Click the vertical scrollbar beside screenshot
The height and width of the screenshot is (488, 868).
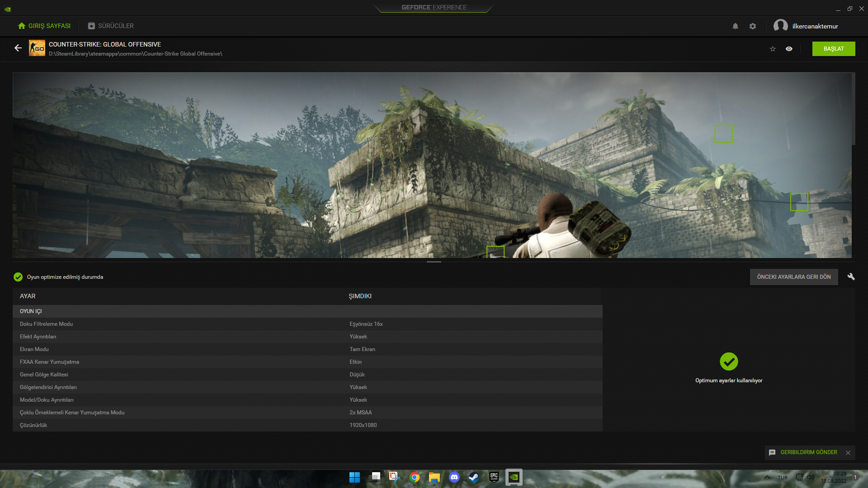coord(854,109)
